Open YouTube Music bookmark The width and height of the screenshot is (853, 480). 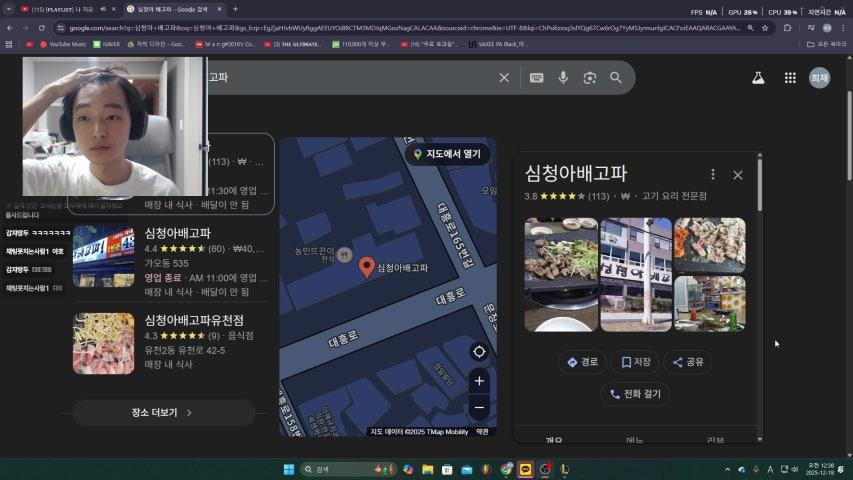63,44
